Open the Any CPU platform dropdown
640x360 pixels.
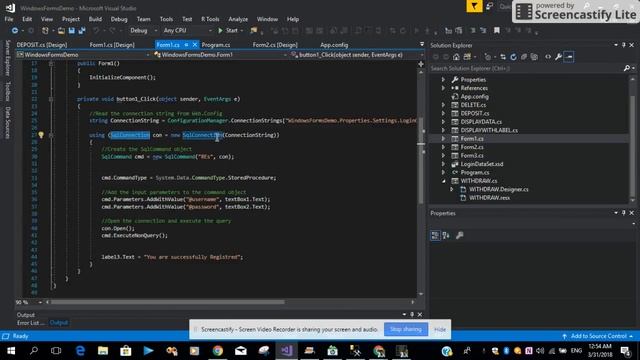pyautogui.click(x=187, y=31)
